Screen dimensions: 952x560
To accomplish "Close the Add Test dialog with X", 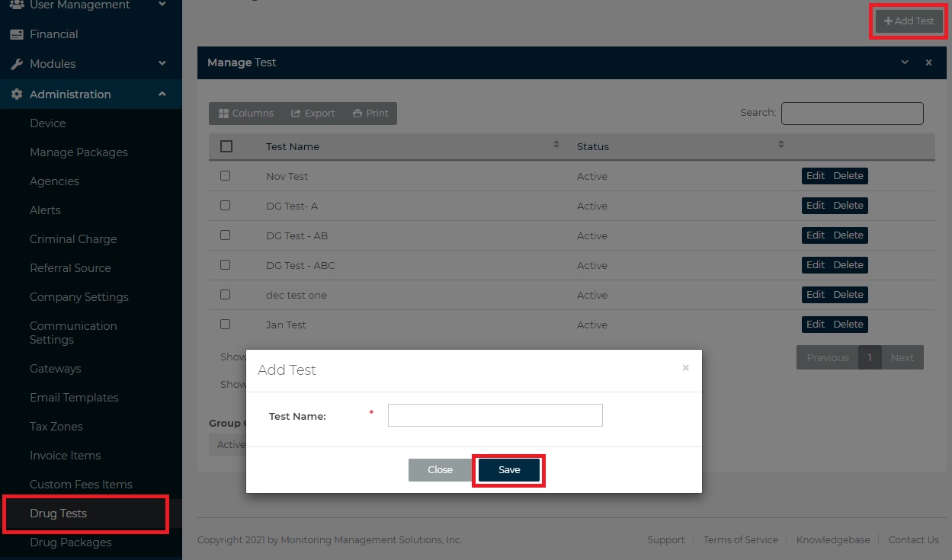I will pyautogui.click(x=685, y=368).
